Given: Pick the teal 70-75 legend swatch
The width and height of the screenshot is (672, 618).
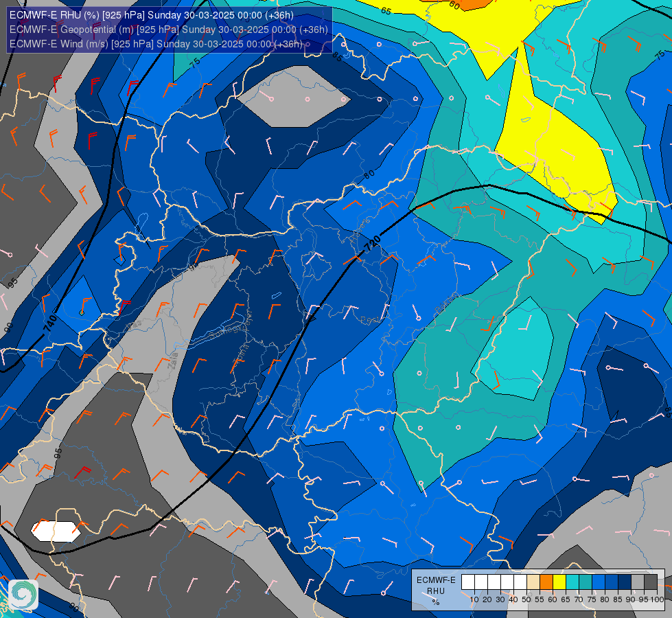Looking at the screenshot, I should pos(586,582).
